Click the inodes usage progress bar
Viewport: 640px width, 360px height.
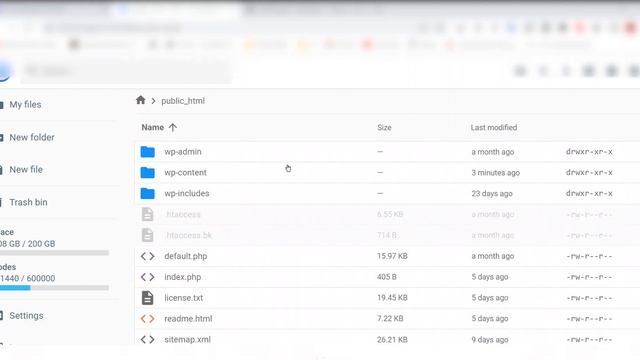pyautogui.click(x=54, y=288)
